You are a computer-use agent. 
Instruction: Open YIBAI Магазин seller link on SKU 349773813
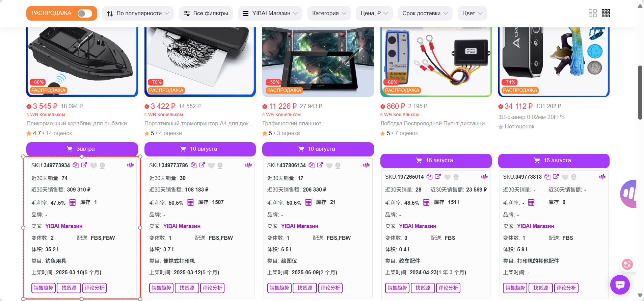(535, 226)
